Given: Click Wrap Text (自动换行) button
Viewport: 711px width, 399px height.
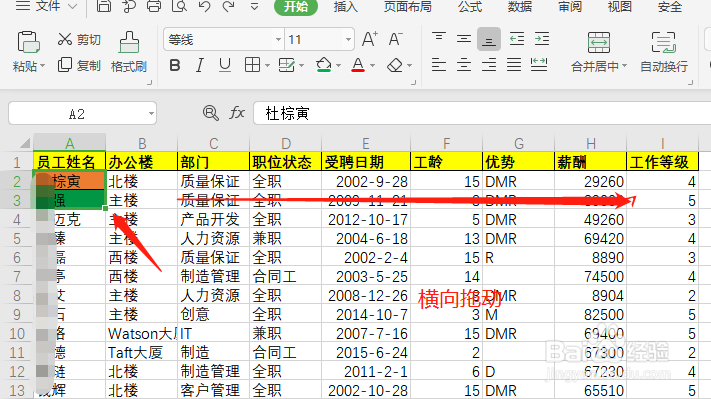Looking at the screenshot, I should pos(664,52).
